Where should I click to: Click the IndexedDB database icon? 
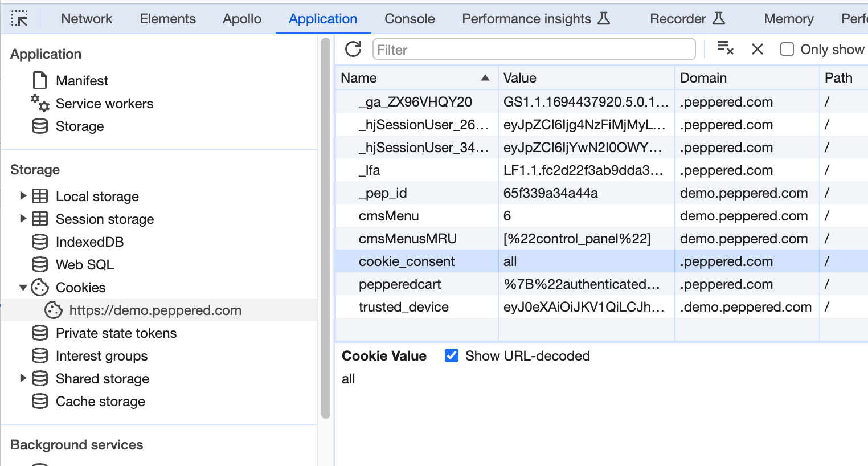(40, 242)
